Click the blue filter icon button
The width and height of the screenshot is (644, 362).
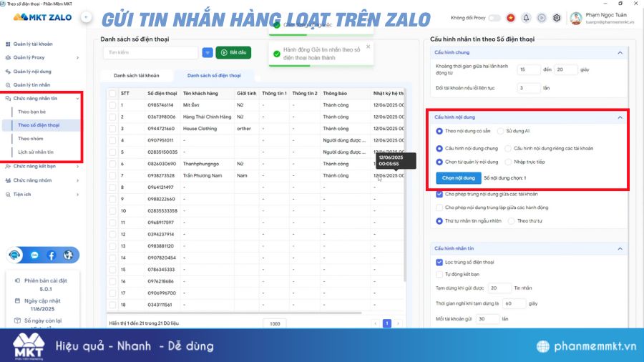208,52
